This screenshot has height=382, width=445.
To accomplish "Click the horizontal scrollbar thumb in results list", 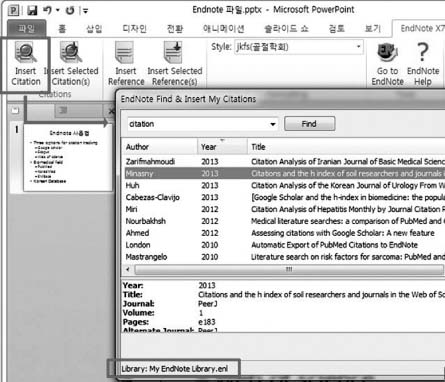I will 289,269.
